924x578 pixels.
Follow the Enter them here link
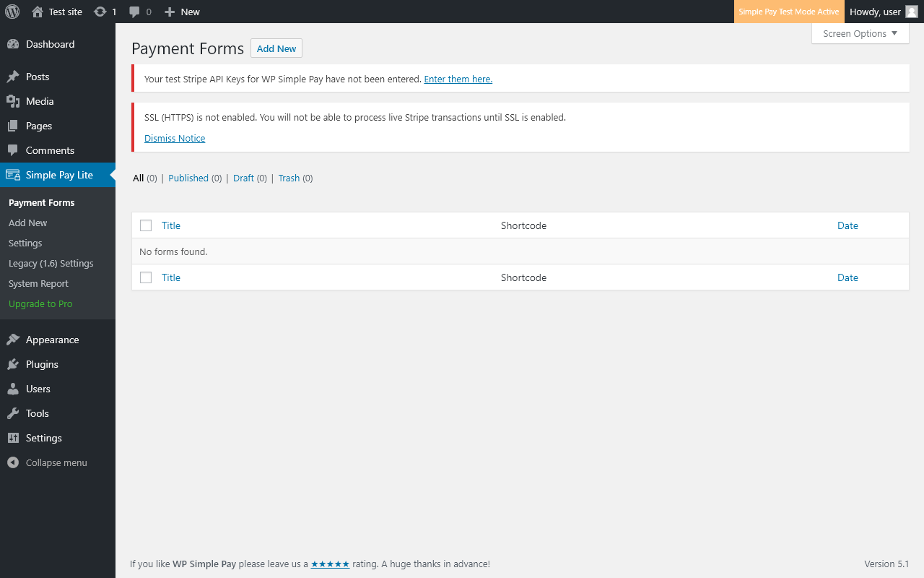458,79
